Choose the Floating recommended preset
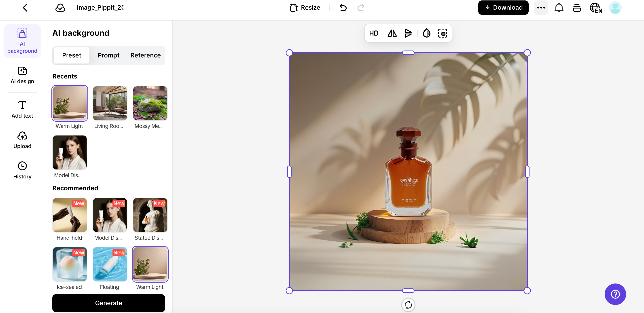 (x=110, y=264)
